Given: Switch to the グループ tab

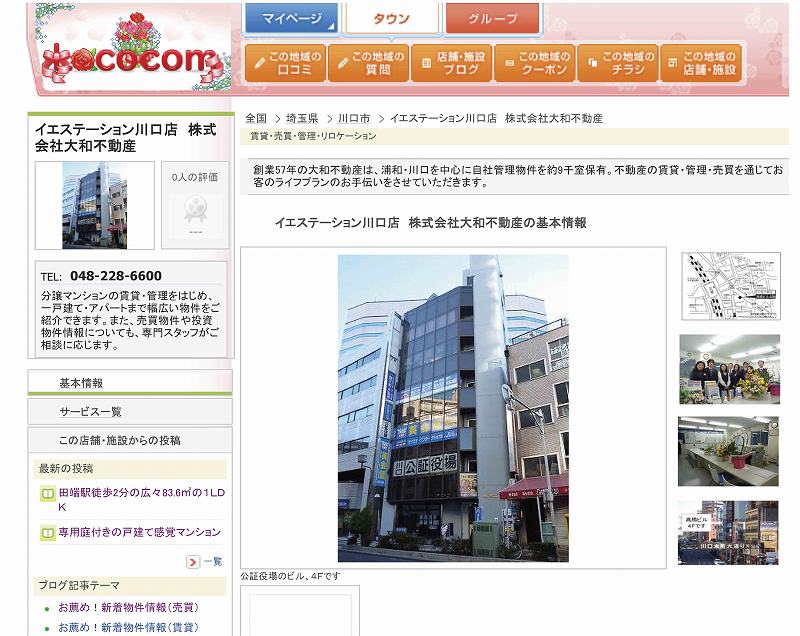Looking at the screenshot, I should pyautogui.click(x=492, y=18).
